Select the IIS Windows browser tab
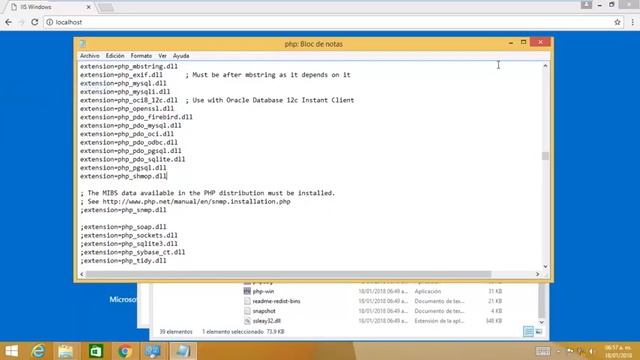 49,7
